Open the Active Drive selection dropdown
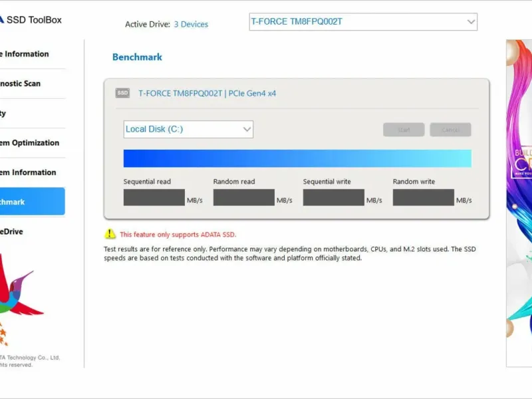The height and width of the screenshot is (399, 532). [363, 22]
